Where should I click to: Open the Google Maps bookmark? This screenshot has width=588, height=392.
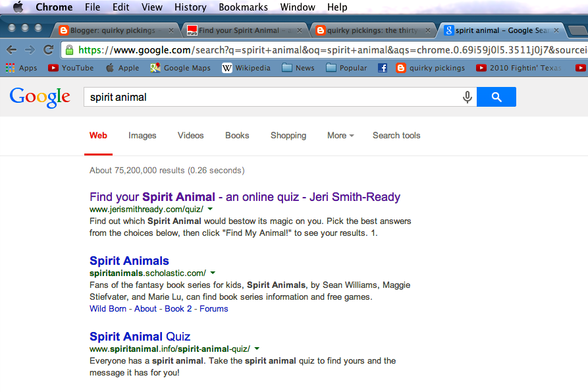coord(180,68)
